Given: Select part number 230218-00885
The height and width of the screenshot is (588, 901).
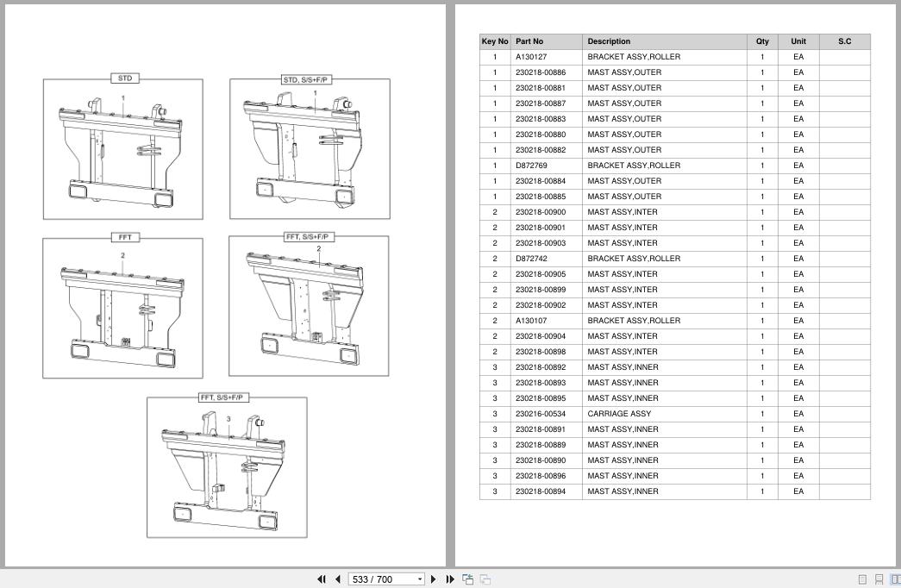Looking at the screenshot, I should click(x=540, y=197).
